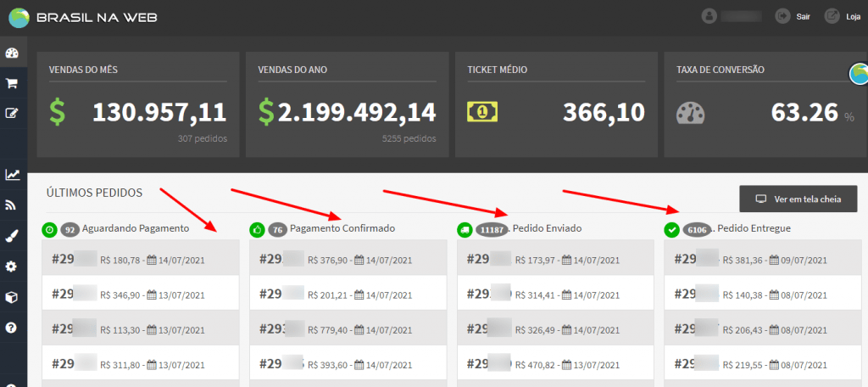Viewport: 868px width, 387px height.
Task: Open the dashboard gauge icon in sidebar
Action: tap(13, 53)
